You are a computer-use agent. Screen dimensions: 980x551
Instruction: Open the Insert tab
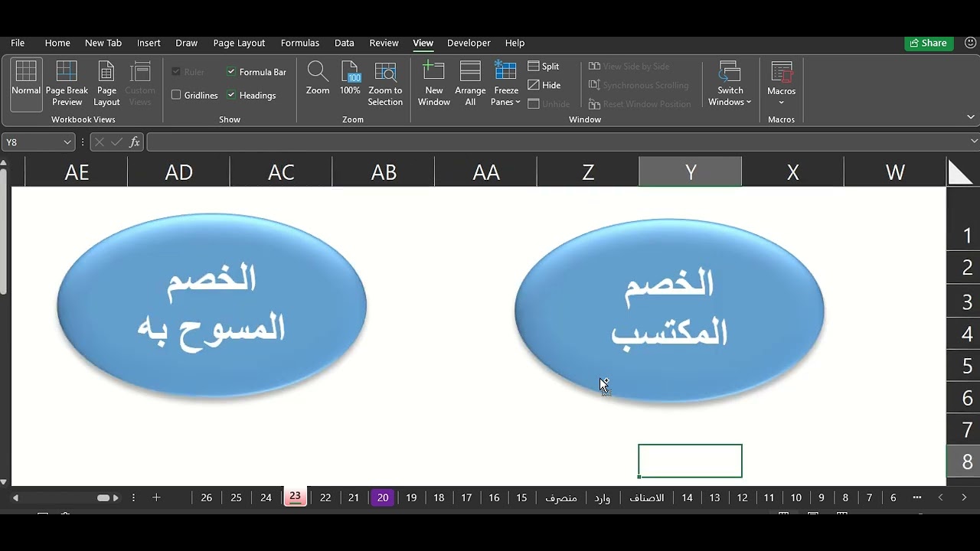pos(149,43)
